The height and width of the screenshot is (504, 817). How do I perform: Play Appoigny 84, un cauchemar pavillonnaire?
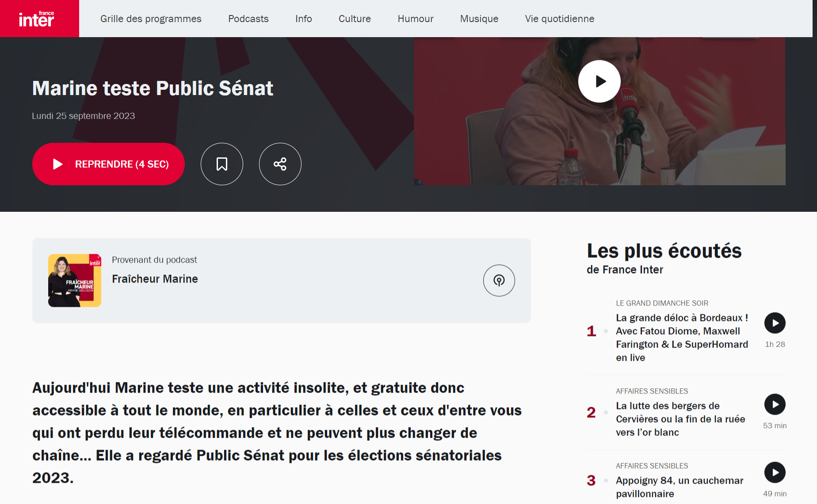(x=775, y=473)
